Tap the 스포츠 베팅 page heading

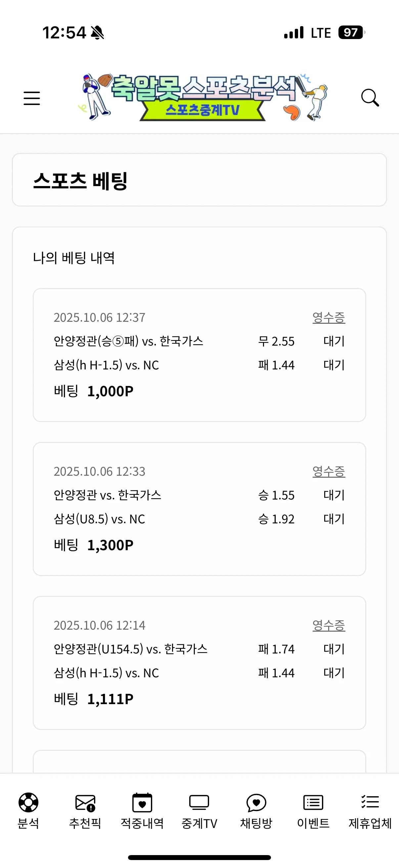(80, 181)
